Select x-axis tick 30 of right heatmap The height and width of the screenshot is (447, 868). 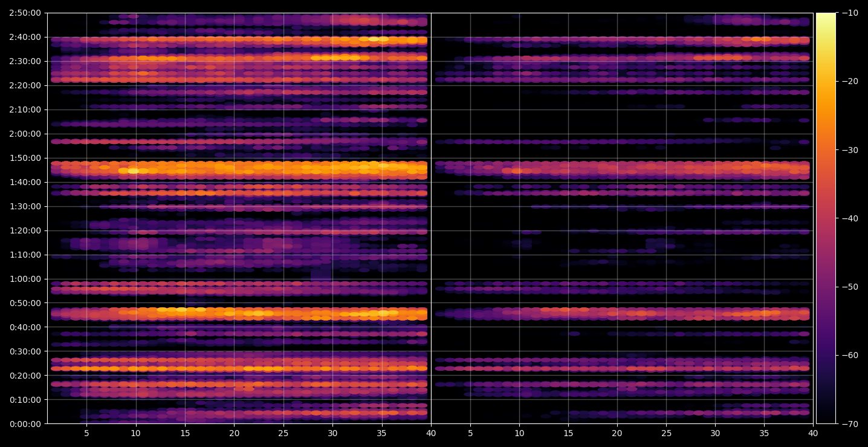tap(715, 433)
